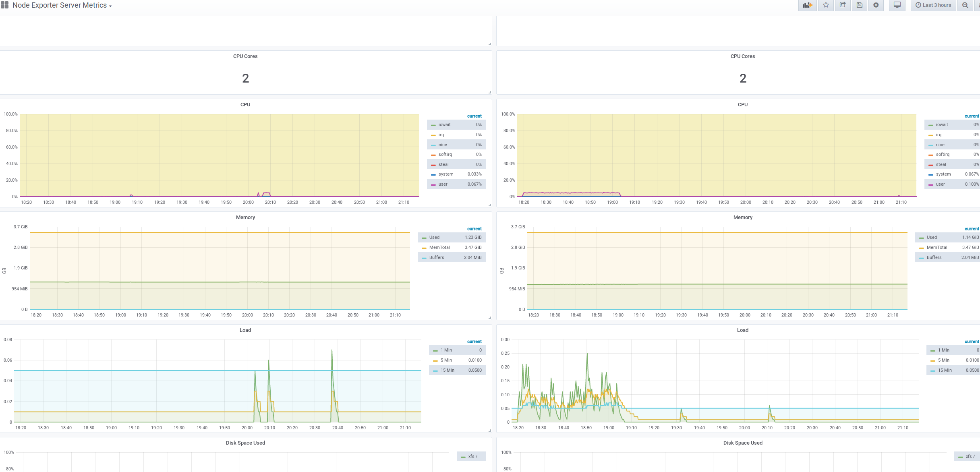Open the Share dashboard icon
Viewport: 980px width, 472px height.
coord(843,5)
